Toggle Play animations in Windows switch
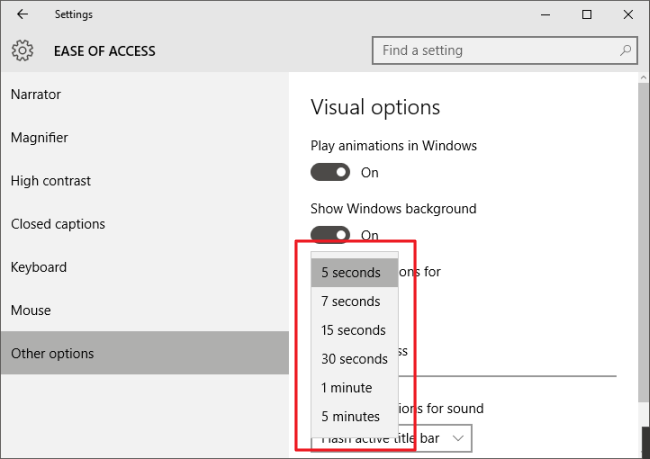 click(x=330, y=172)
